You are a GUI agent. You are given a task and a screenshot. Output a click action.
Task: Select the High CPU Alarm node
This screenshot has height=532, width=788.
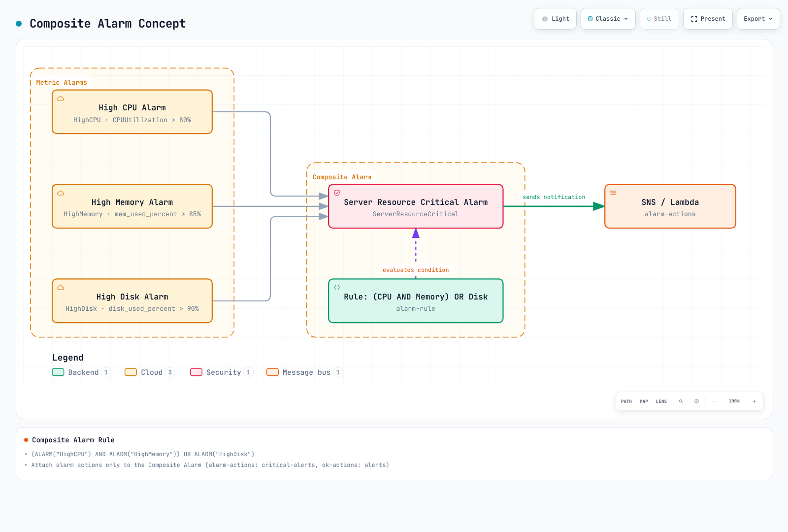132,112
